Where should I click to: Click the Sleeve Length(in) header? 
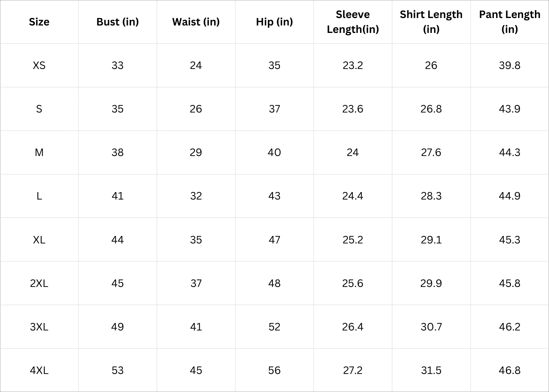pos(353,22)
